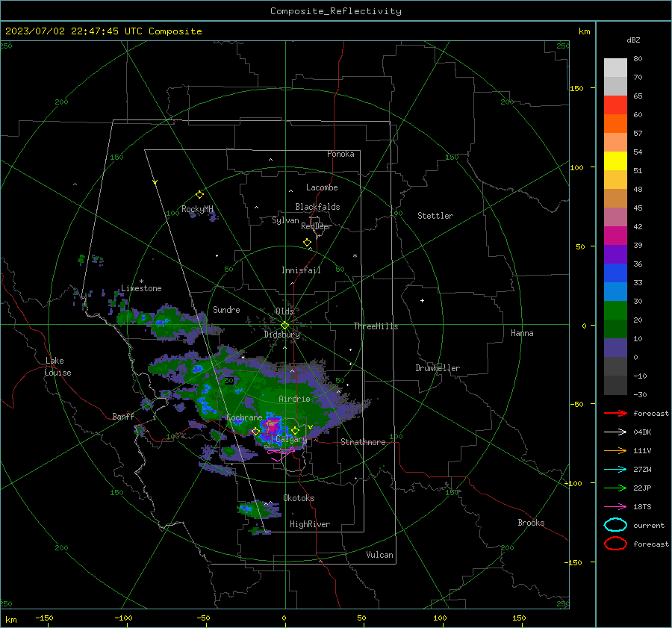Click the yellow diamond above the Calgary label
The image size is (672, 628).
295,430
